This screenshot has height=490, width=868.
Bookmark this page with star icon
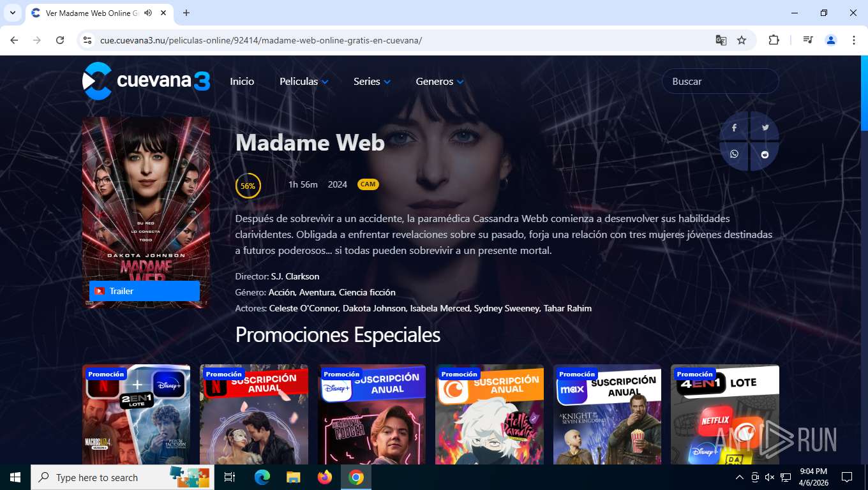742,40
